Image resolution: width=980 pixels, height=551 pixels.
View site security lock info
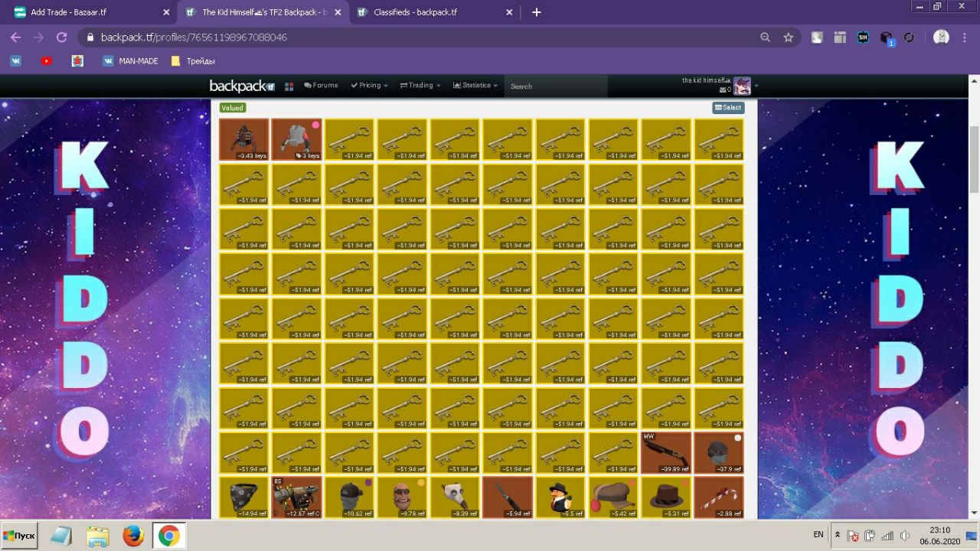coord(90,37)
